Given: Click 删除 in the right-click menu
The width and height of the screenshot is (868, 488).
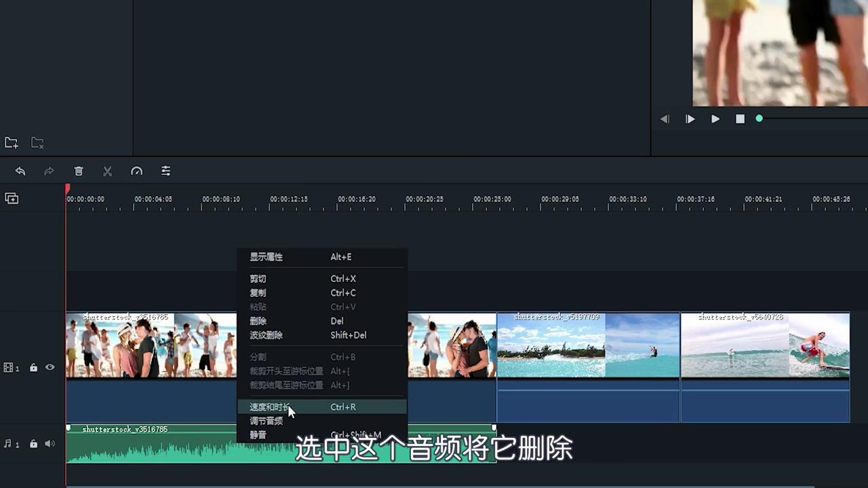Looking at the screenshot, I should tap(258, 321).
